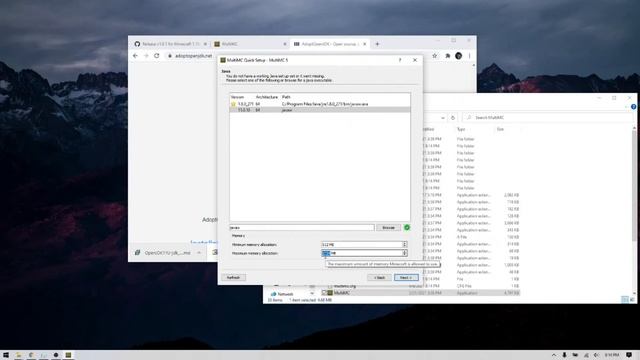Switch Explorer to large icons view
Screen dimensions: 640x360
click(x=632, y=300)
